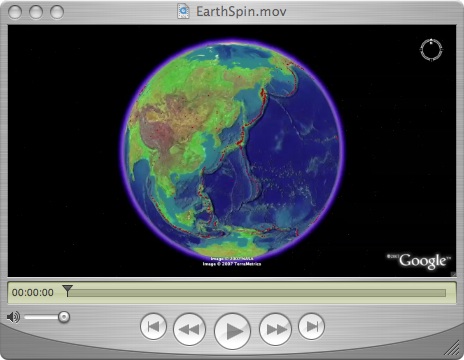Jump to the beginning of the movie
The image size is (464, 360).
[x=153, y=326]
